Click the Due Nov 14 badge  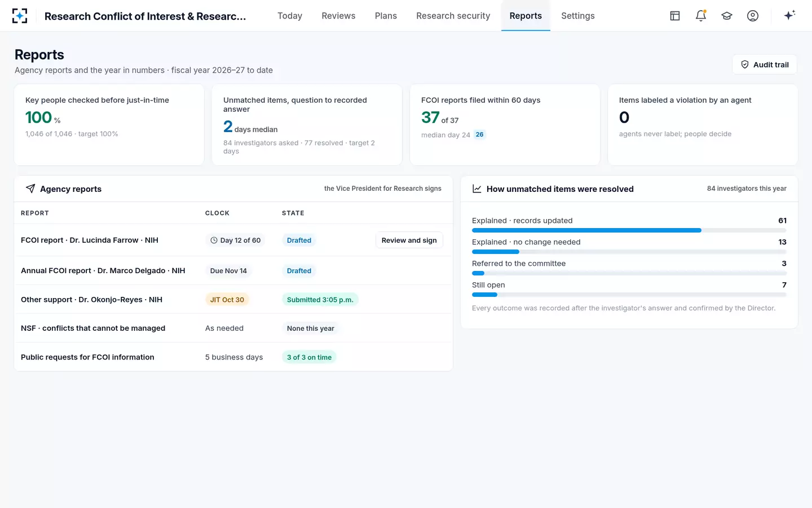tap(228, 271)
